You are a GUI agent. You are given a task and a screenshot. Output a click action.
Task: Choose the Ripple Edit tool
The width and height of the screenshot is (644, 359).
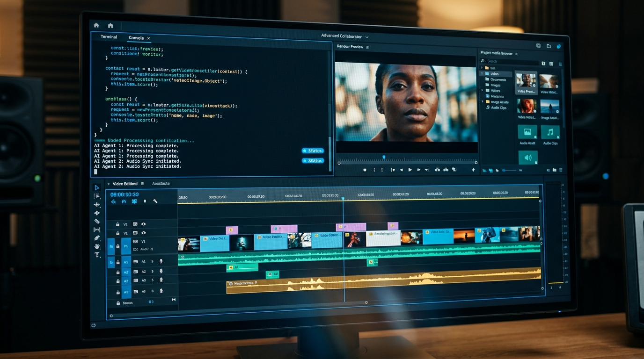pyautogui.click(x=97, y=205)
